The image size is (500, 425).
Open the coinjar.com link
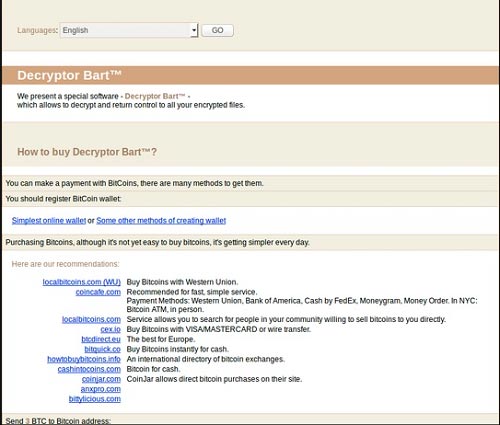(x=101, y=379)
